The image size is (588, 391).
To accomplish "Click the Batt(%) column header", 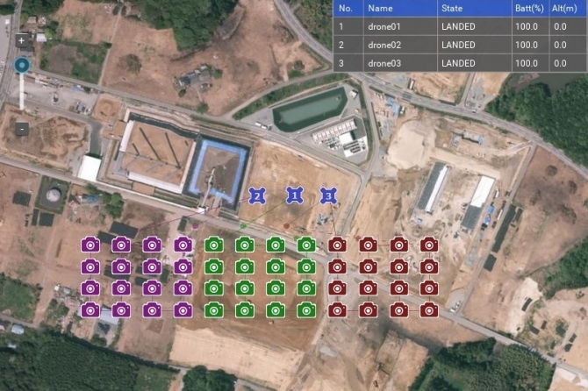I will tap(529, 8).
